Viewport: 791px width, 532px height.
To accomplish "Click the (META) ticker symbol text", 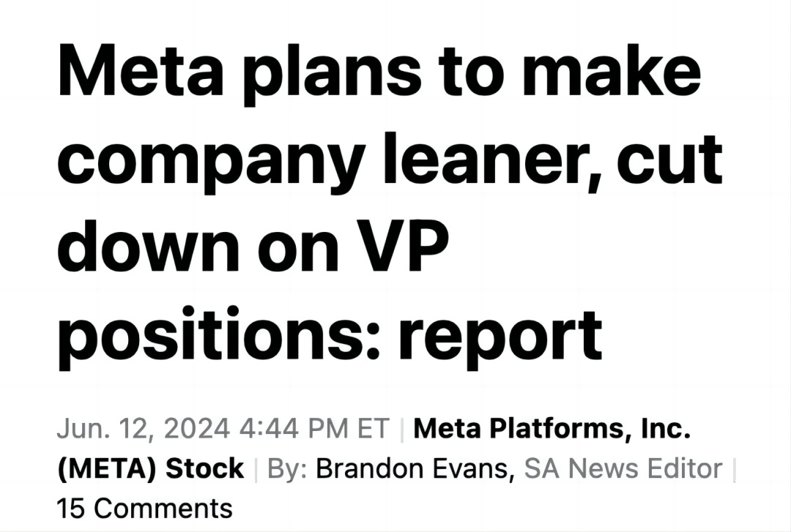I will coord(108,468).
